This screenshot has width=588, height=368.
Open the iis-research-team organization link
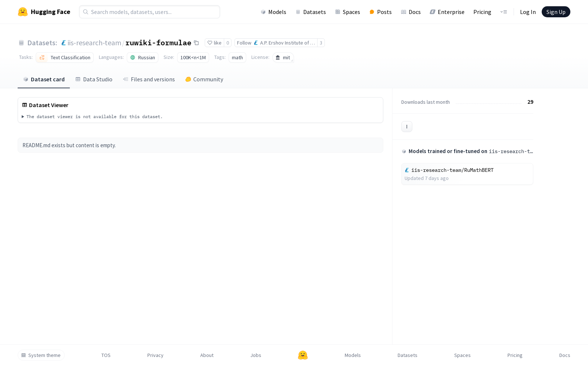pos(94,43)
